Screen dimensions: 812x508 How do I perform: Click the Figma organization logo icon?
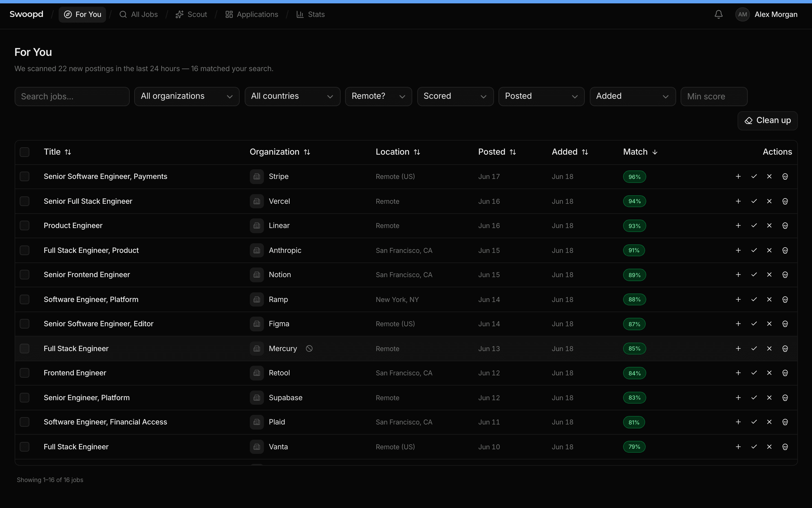click(257, 323)
